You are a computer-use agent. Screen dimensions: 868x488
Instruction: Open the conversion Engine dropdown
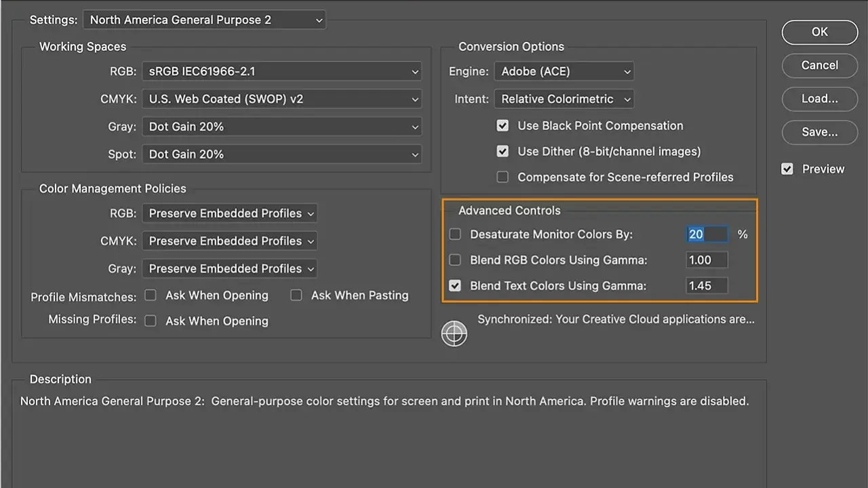coord(564,71)
